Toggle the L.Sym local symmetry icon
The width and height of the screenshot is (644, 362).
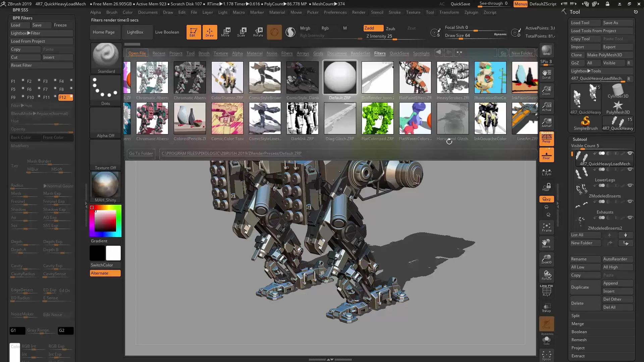[x=546, y=172]
